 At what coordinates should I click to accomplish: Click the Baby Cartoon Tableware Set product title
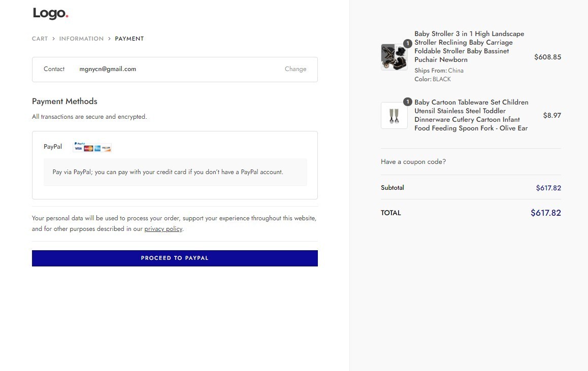471,115
